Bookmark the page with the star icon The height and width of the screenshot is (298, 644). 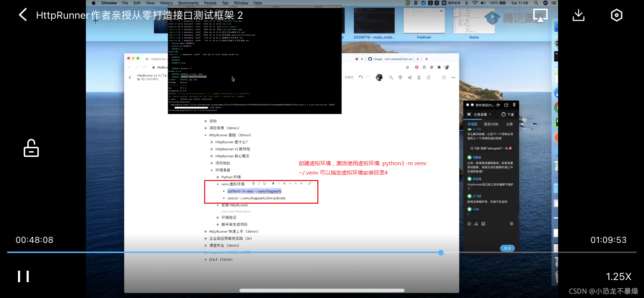(408, 67)
